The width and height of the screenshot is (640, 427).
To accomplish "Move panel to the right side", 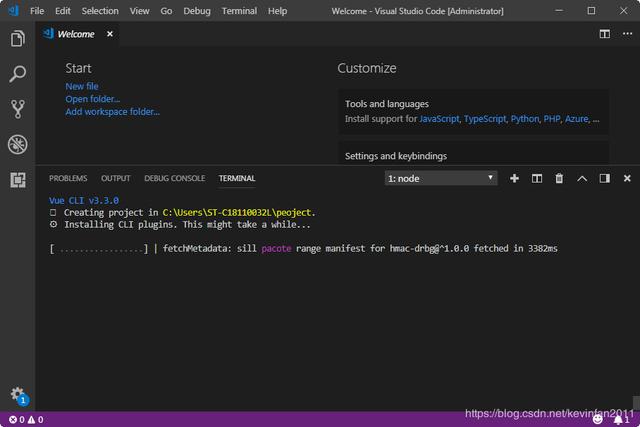I will tap(604, 178).
